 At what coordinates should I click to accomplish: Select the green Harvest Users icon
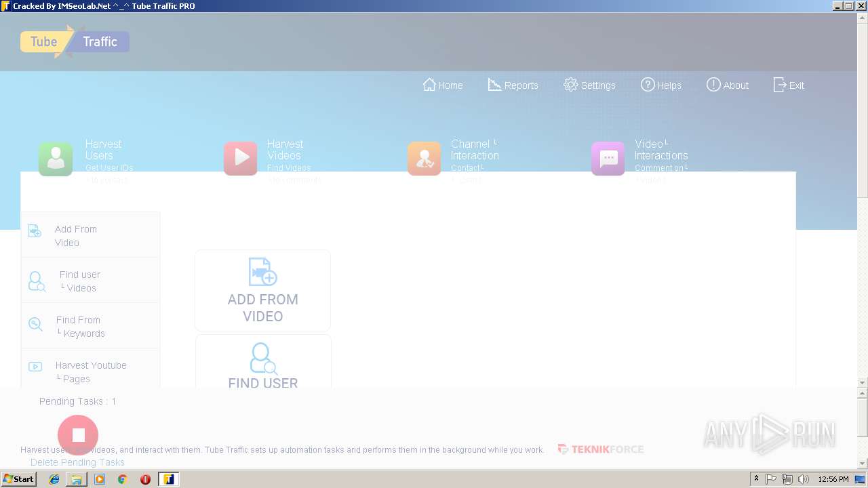click(56, 159)
